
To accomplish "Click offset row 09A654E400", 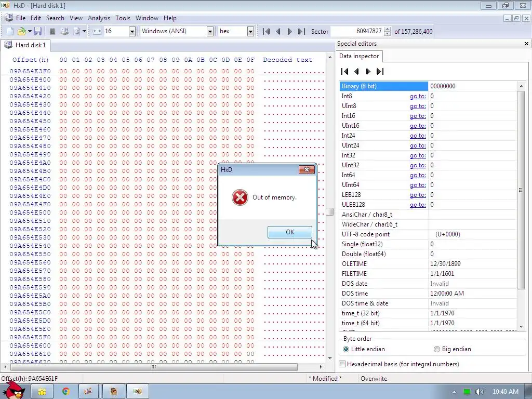I will [x=30, y=79].
